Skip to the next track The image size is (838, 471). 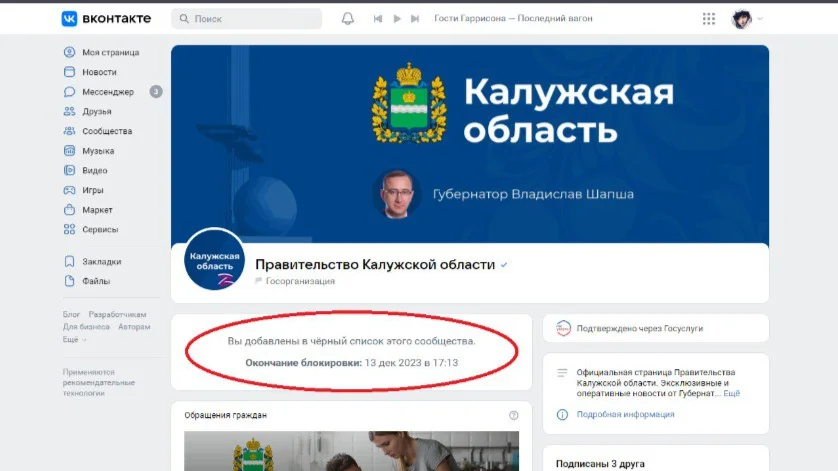[x=415, y=19]
